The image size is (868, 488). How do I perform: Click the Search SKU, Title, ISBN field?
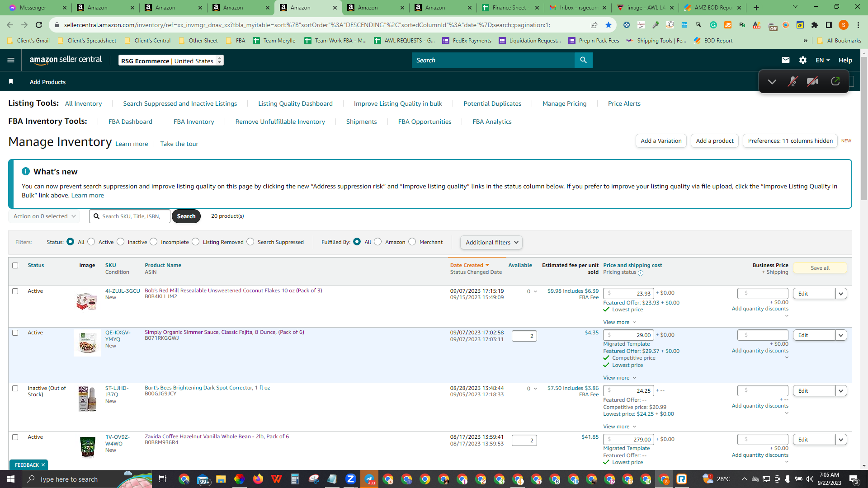click(x=130, y=216)
